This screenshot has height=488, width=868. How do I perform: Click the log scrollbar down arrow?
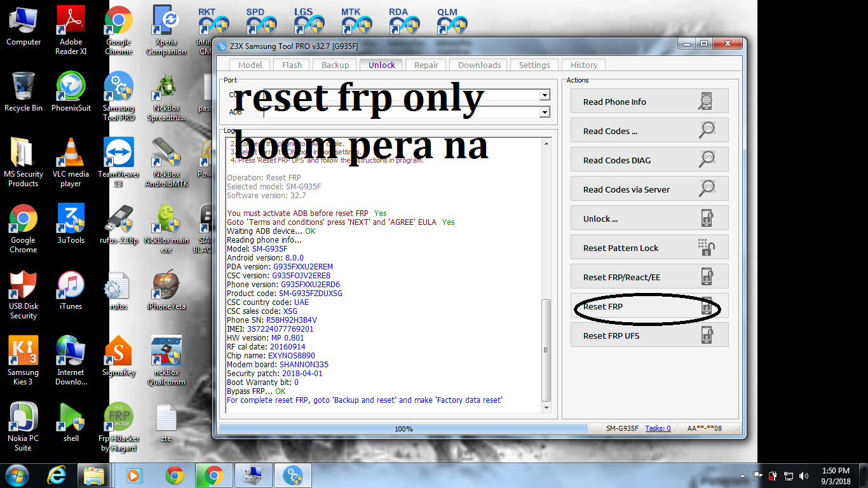click(x=546, y=407)
